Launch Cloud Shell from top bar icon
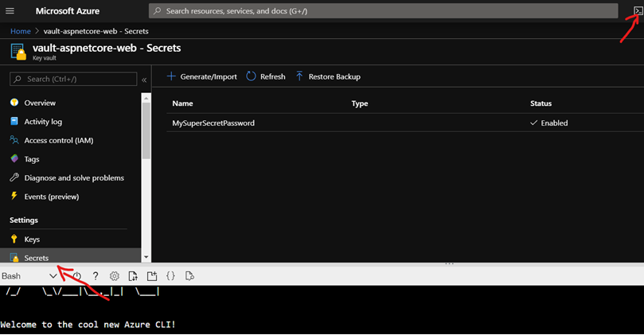Viewport: 644px width, 335px height. tap(638, 11)
